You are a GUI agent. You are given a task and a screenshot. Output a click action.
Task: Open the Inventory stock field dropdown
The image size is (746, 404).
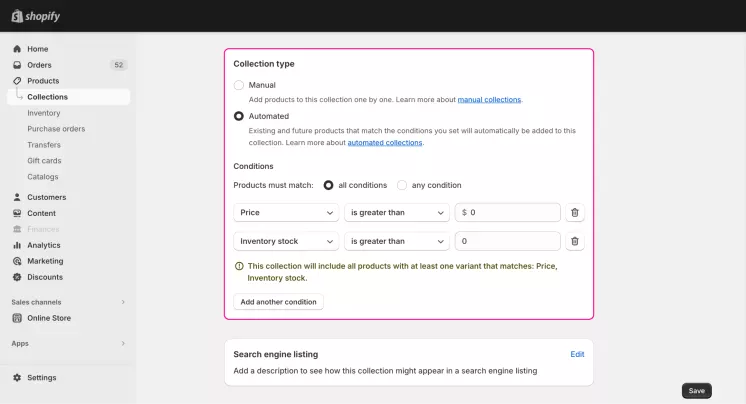(x=286, y=241)
